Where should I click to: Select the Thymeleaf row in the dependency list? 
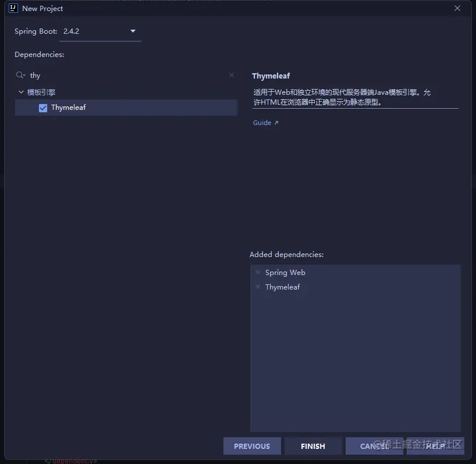[126, 108]
